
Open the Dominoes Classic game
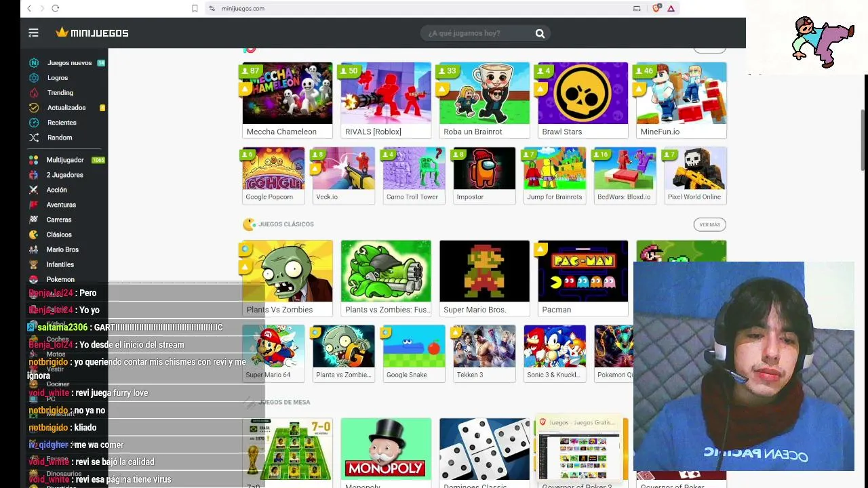click(484, 453)
